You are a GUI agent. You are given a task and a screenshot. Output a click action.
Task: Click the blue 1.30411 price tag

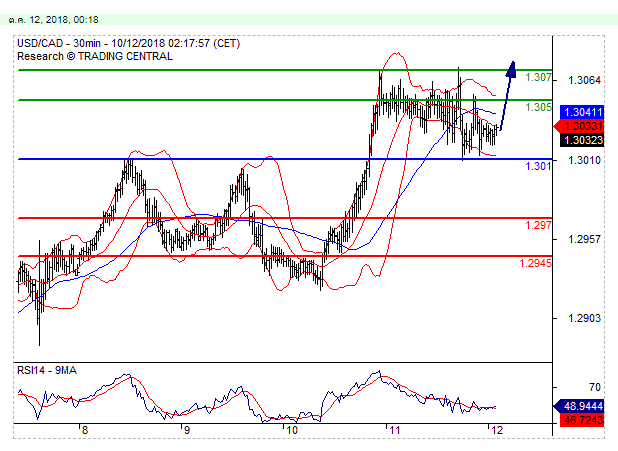pyautogui.click(x=582, y=112)
